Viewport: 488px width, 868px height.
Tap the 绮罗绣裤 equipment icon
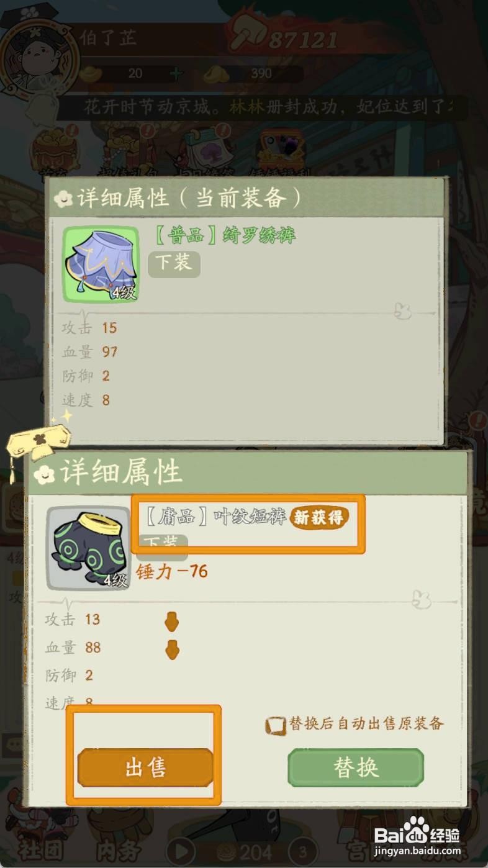tap(101, 264)
